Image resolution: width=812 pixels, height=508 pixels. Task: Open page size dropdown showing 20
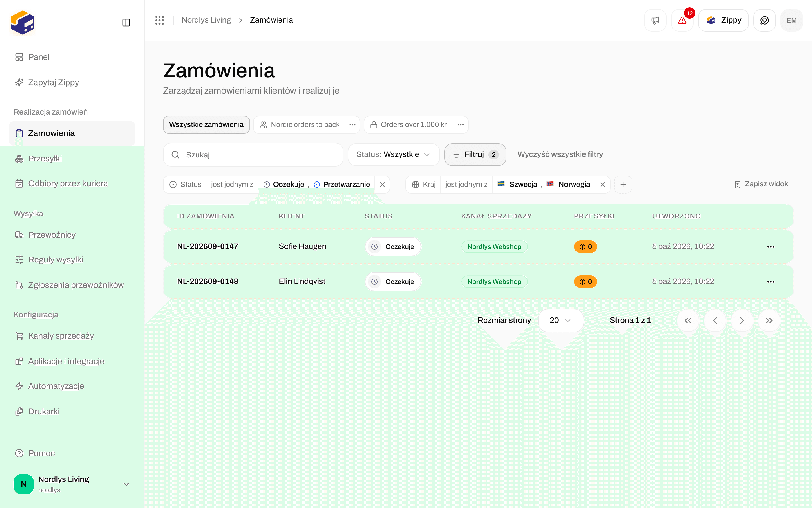pos(561,321)
